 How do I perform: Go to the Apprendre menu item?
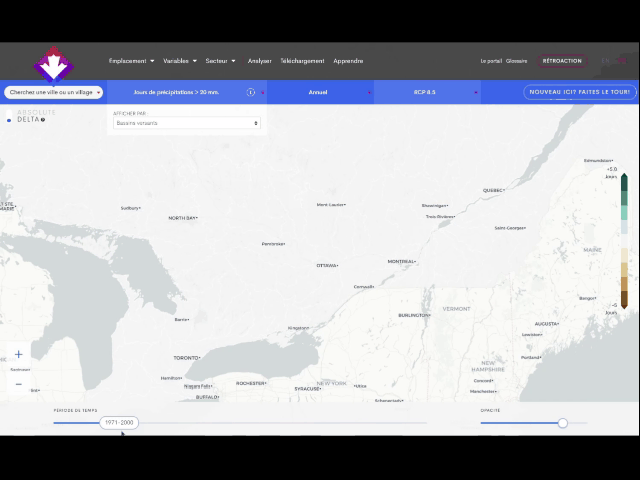click(348, 61)
